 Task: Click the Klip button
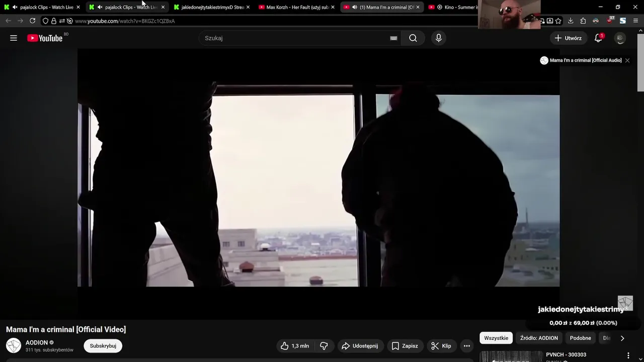441,346
